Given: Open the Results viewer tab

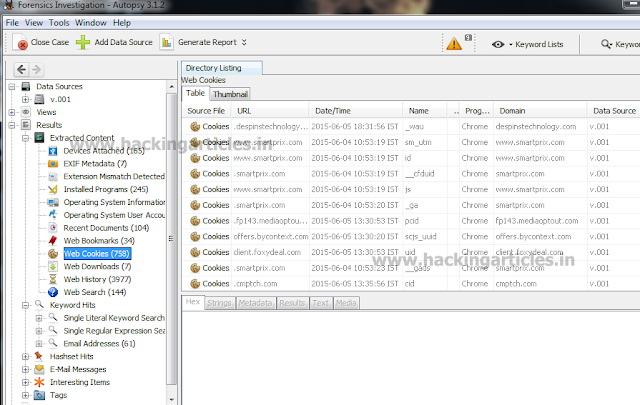Looking at the screenshot, I should click(292, 303).
